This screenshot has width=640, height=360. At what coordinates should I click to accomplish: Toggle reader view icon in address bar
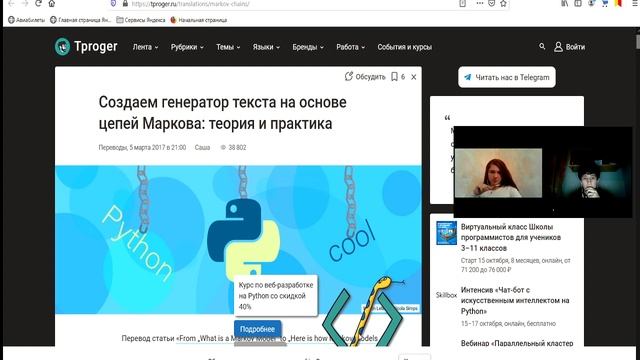(x=462, y=3)
